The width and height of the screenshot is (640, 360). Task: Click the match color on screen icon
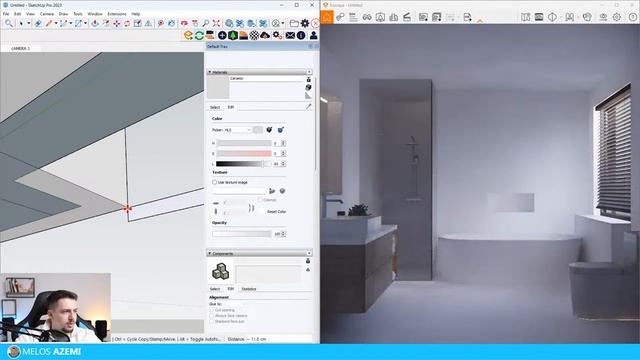(x=280, y=130)
